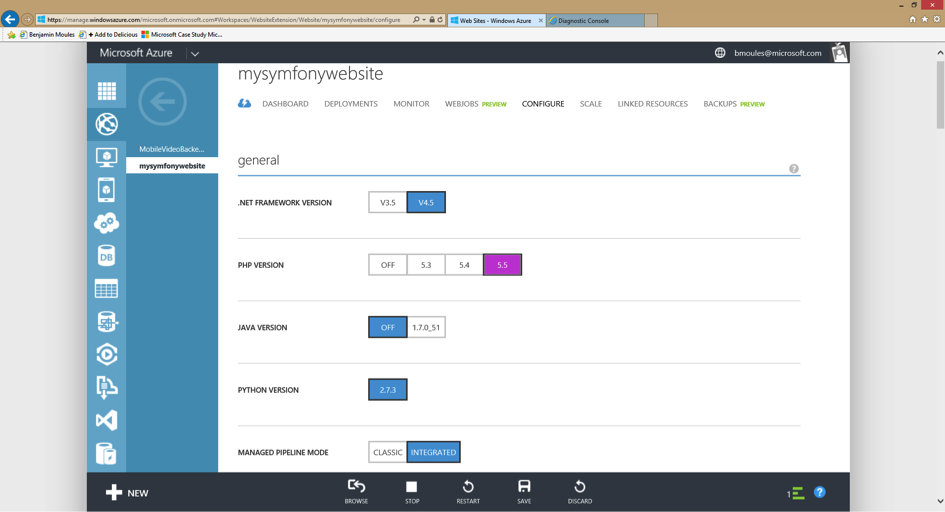
Task: Select PHP version 5.3
Action: [x=426, y=265]
